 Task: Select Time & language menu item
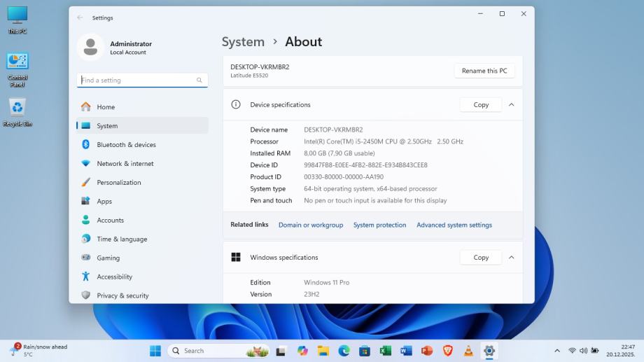[122, 239]
